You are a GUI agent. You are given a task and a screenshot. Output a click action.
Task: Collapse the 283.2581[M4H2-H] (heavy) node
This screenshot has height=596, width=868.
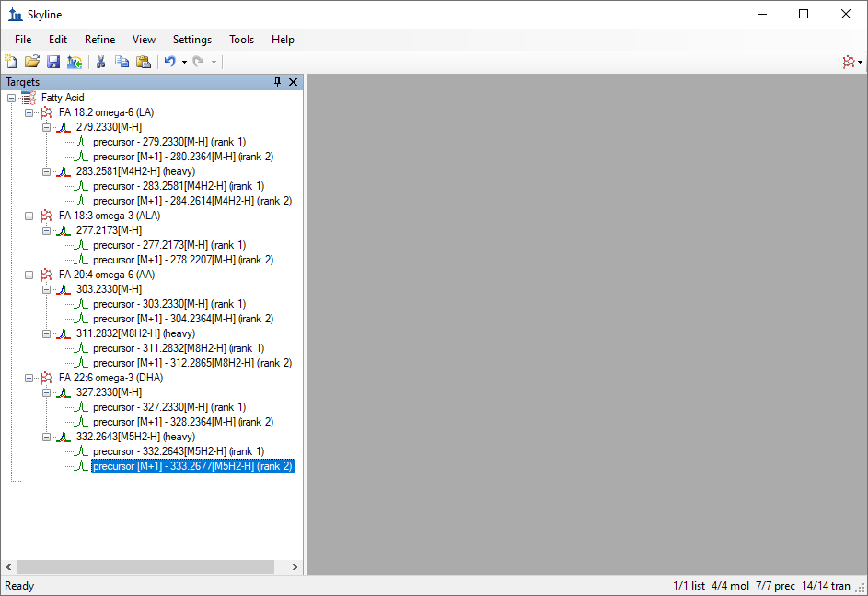[x=47, y=171]
